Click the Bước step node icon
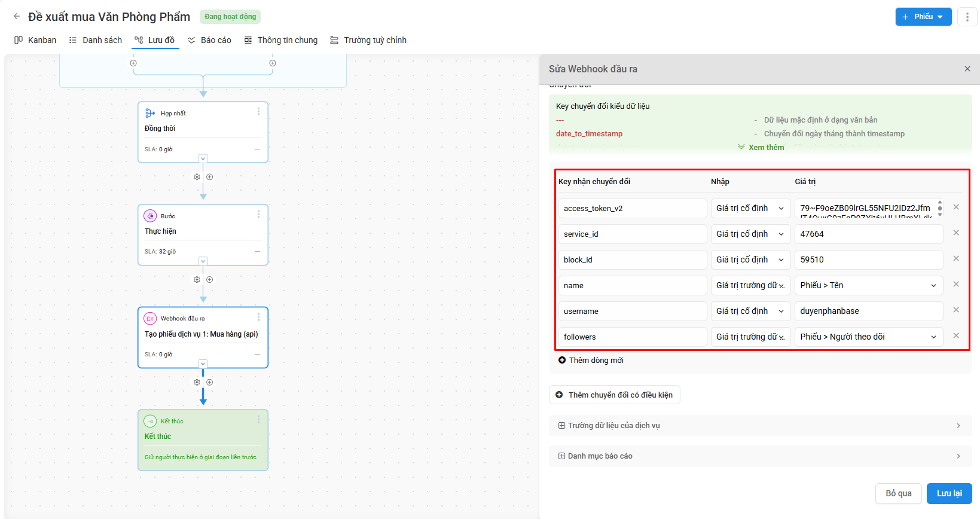This screenshot has height=519, width=980. point(150,216)
